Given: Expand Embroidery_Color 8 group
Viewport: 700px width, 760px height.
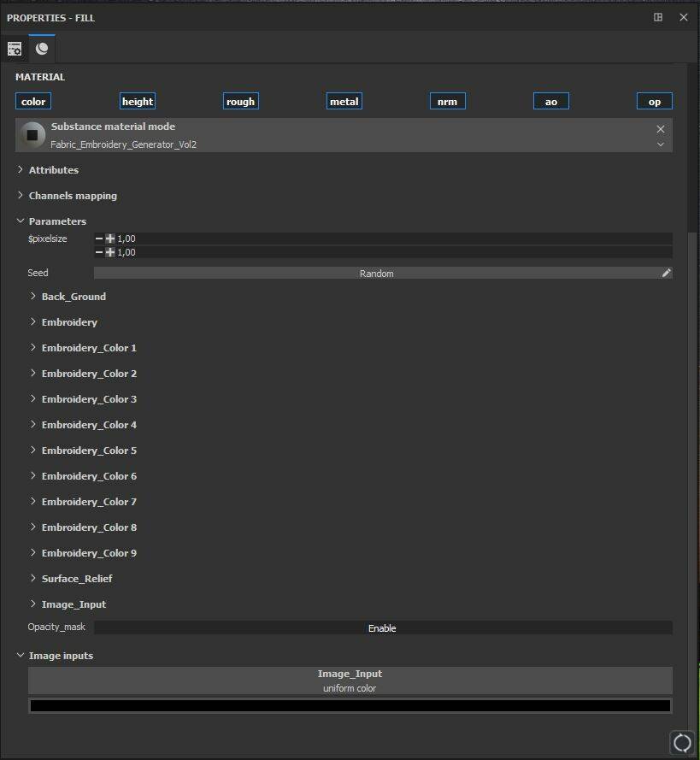Looking at the screenshot, I should point(33,527).
